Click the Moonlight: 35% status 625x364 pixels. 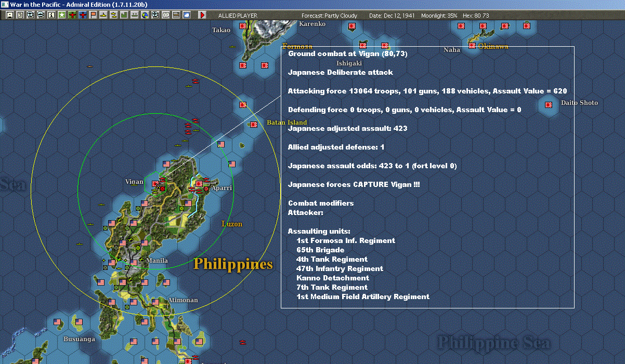(x=439, y=16)
